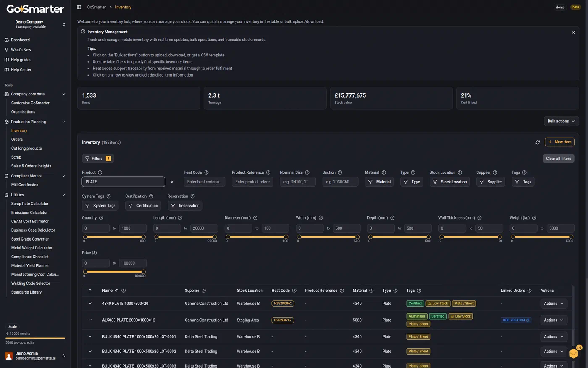Open the System Tags filter

tap(100, 206)
